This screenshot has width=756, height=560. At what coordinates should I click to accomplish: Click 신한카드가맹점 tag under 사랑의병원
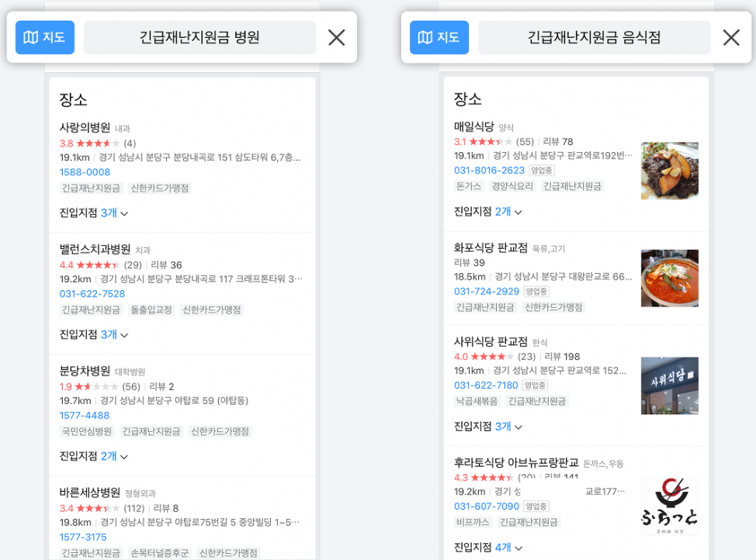tap(160, 188)
